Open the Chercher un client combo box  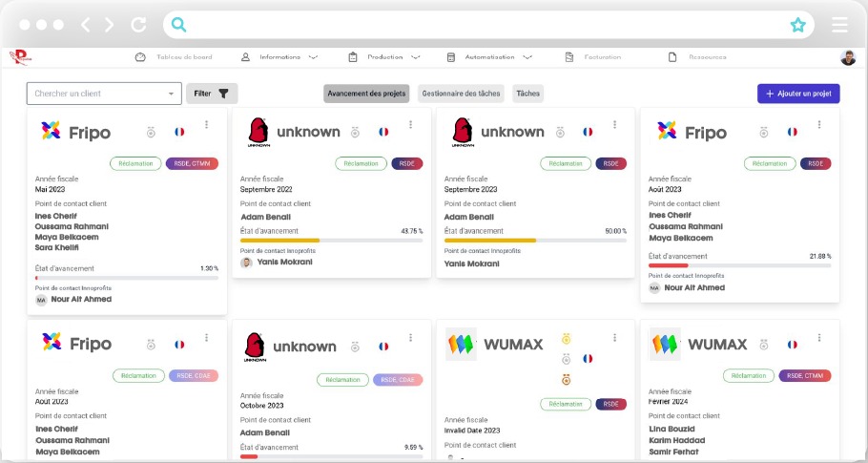[x=104, y=94]
